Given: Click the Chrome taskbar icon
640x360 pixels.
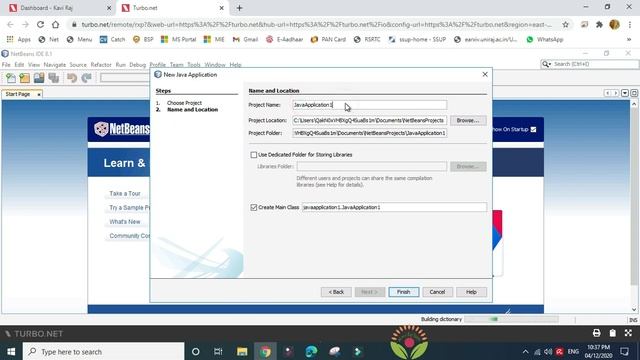Looking at the screenshot, I should pyautogui.click(x=265, y=351).
